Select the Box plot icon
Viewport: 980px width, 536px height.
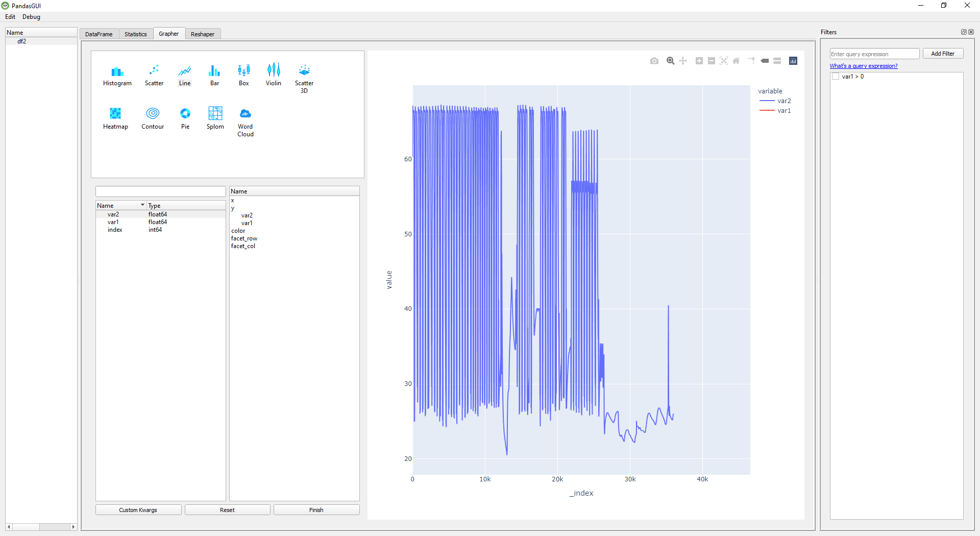(244, 76)
